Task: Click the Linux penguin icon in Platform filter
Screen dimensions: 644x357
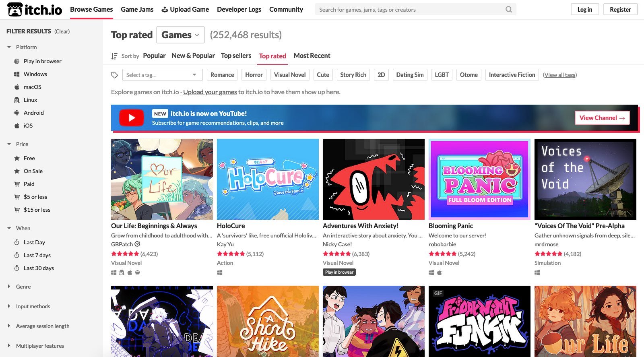Action: (x=17, y=100)
